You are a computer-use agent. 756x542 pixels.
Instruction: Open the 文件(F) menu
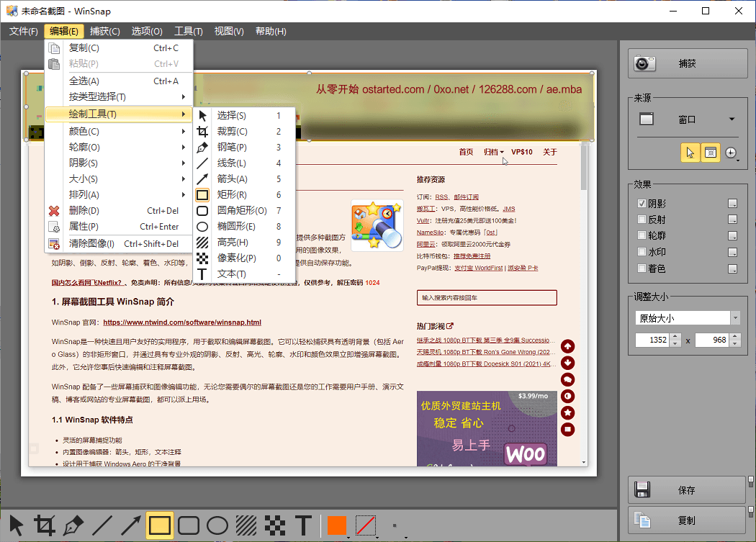(23, 32)
